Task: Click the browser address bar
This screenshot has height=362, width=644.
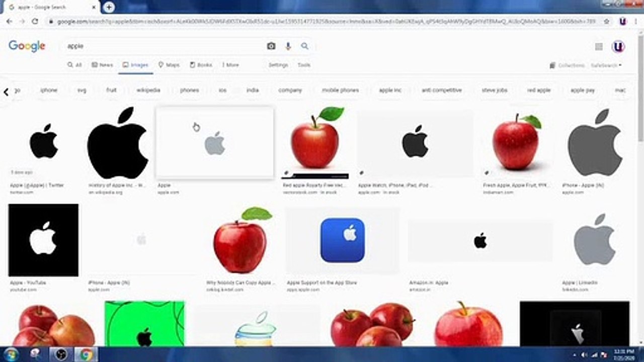Action: coord(327,22)
